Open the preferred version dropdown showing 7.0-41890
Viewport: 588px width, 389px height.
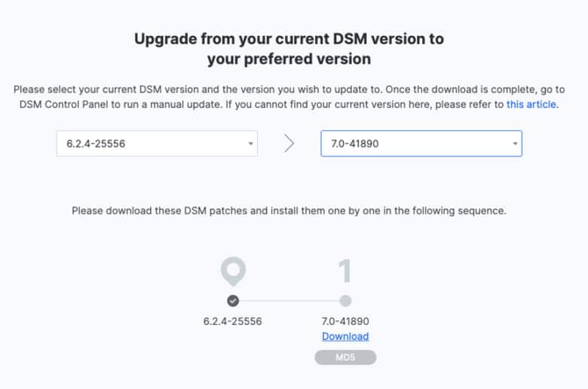click(421, 143)
